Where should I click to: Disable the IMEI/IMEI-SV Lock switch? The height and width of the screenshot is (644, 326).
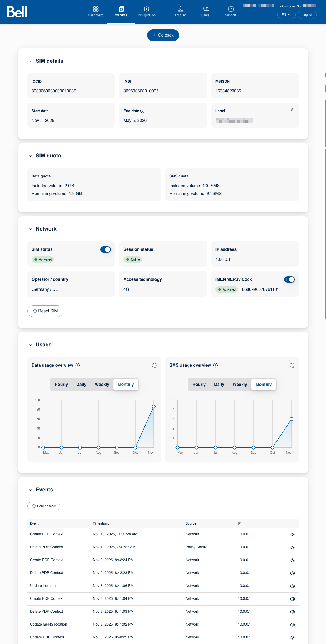(x=289, y=279)
